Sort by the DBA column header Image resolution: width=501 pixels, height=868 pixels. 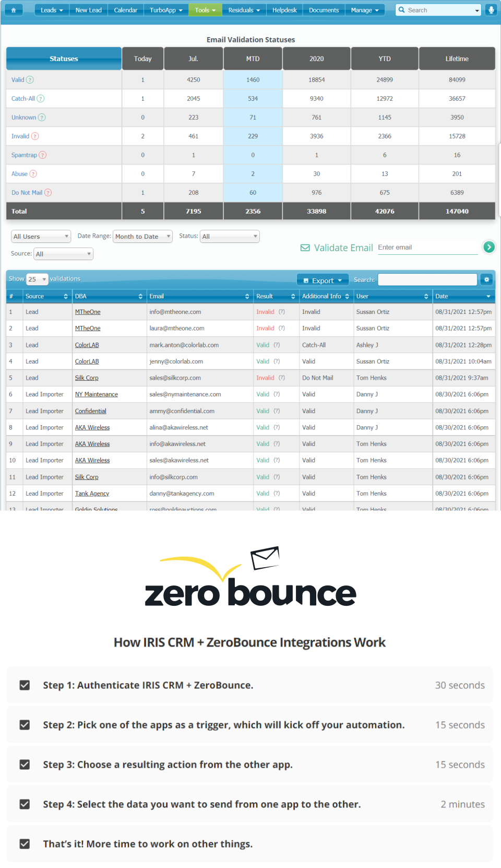coord(109,296)
